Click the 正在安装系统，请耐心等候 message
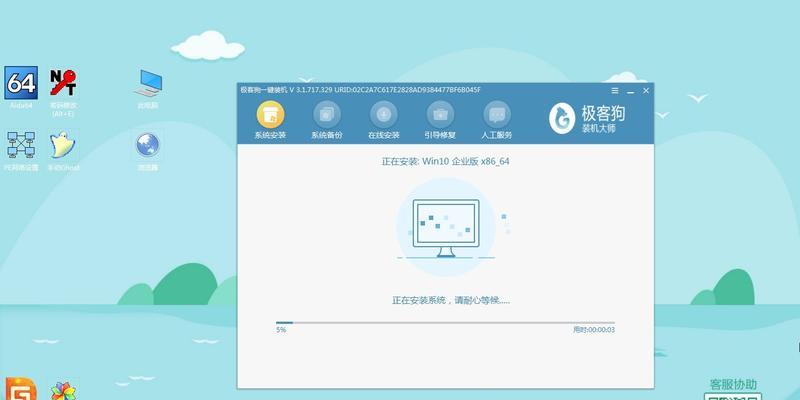The image size is (800, 400). click(451, 301)
